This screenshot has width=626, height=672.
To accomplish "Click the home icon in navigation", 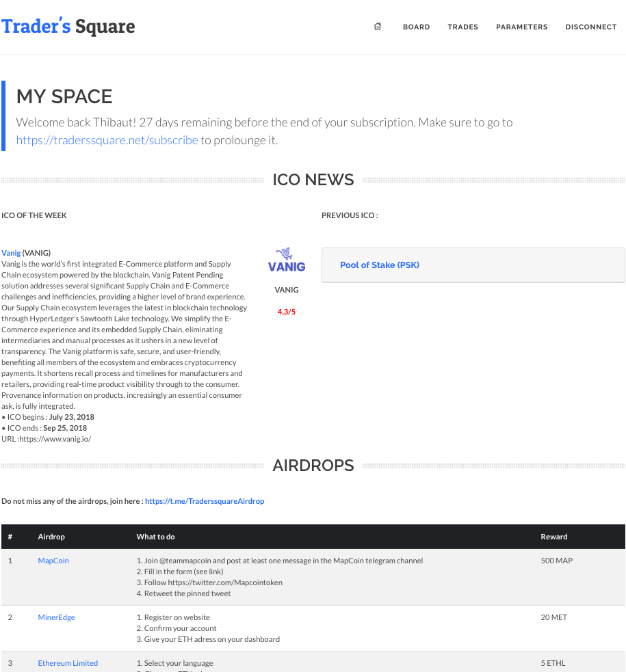I will click(377, 27).
